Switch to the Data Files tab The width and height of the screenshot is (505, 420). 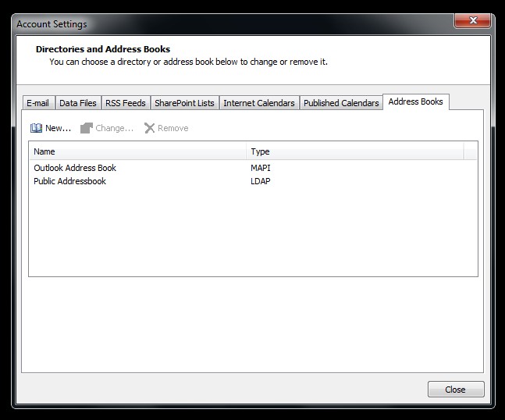78,103
